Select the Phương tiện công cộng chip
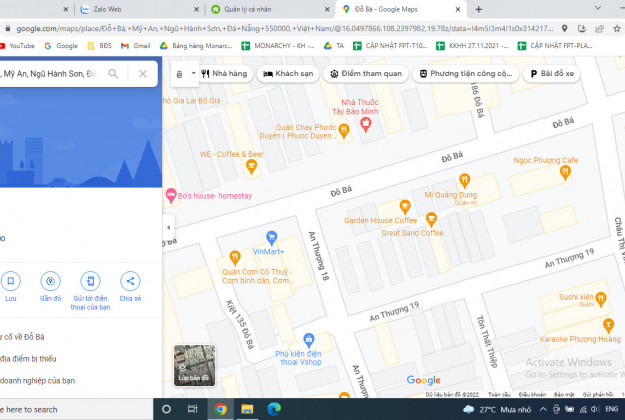Image resolution: width=625 pixels, height=420 pixels. pyautogui.click(x=466, y=74)
